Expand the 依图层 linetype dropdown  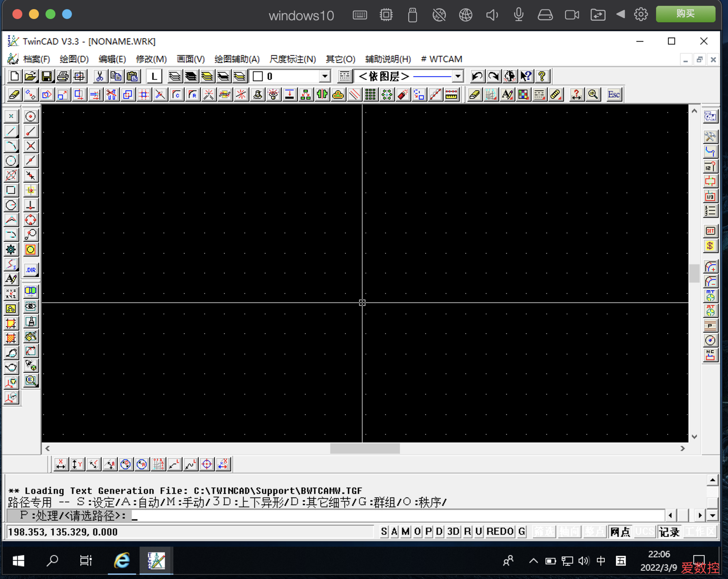point(457,77)
